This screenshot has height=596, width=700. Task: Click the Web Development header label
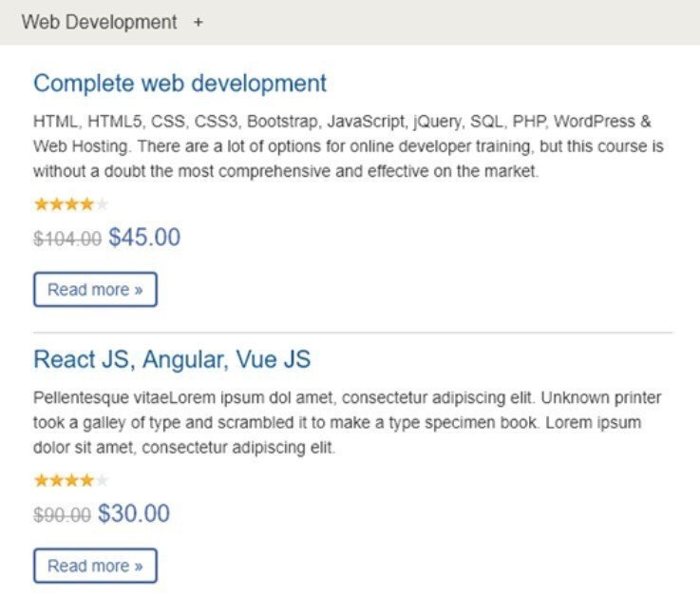pos(99,22)
